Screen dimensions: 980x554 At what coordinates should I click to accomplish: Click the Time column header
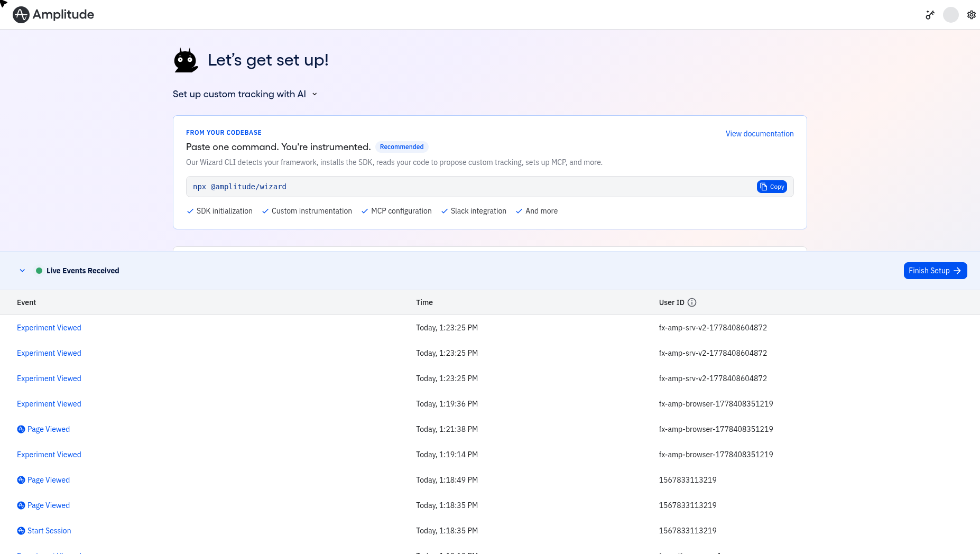424,302
